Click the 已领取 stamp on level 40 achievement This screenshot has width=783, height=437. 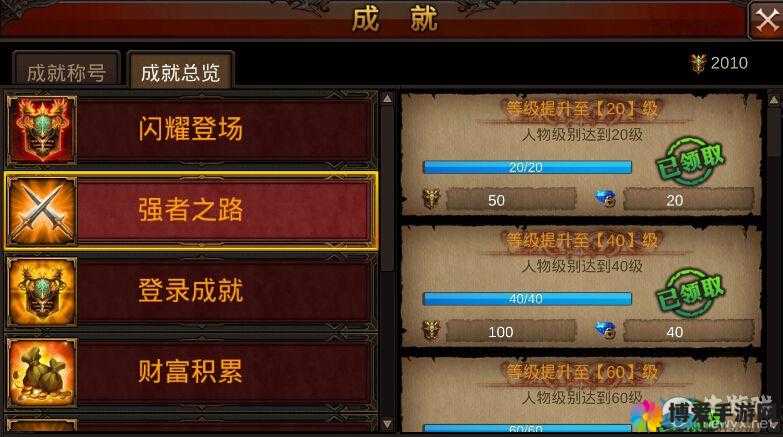coord(690,292)
